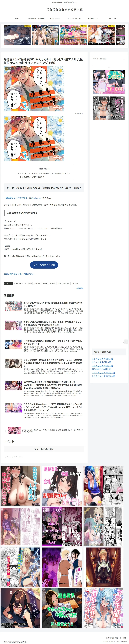
Task: Click the footer RSS link
Action: (x=125, y=638)
